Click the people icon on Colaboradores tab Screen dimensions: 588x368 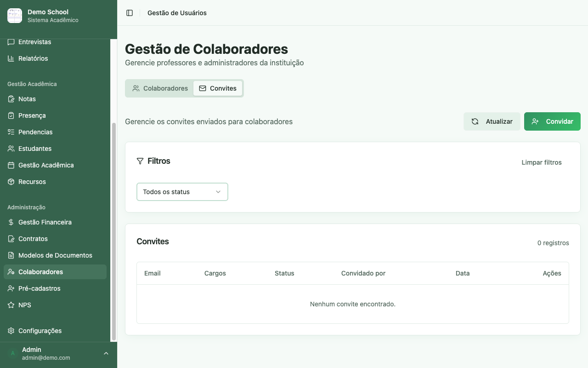pyautogui.click(x=136, y=88)
